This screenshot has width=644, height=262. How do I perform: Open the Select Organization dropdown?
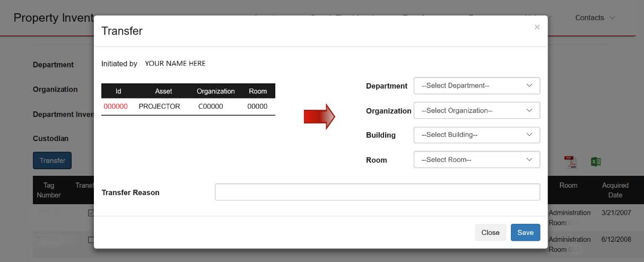point(476,110)
